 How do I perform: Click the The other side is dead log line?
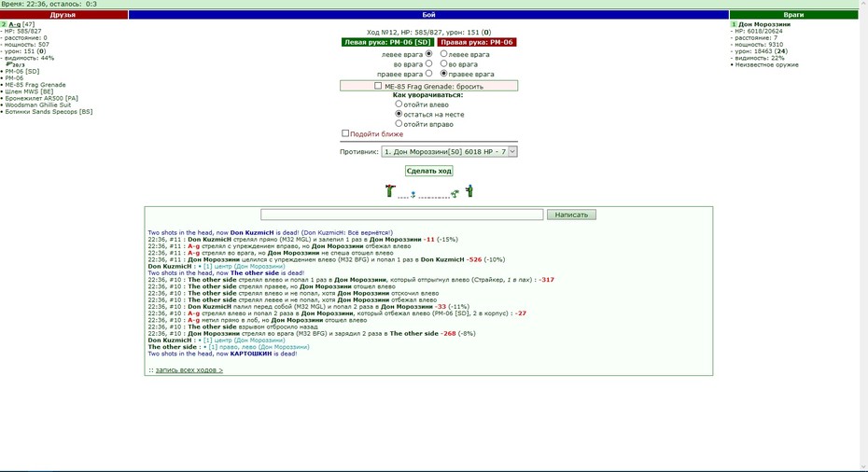click(x=226, y=272)
